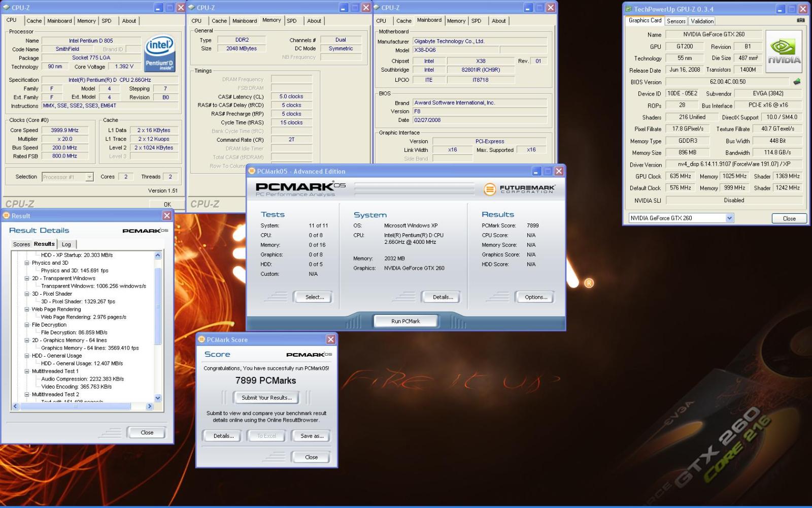Select 'Audio Compression: 2232.383 KB/s' row

pyautogui.click(x=82, y=379)
